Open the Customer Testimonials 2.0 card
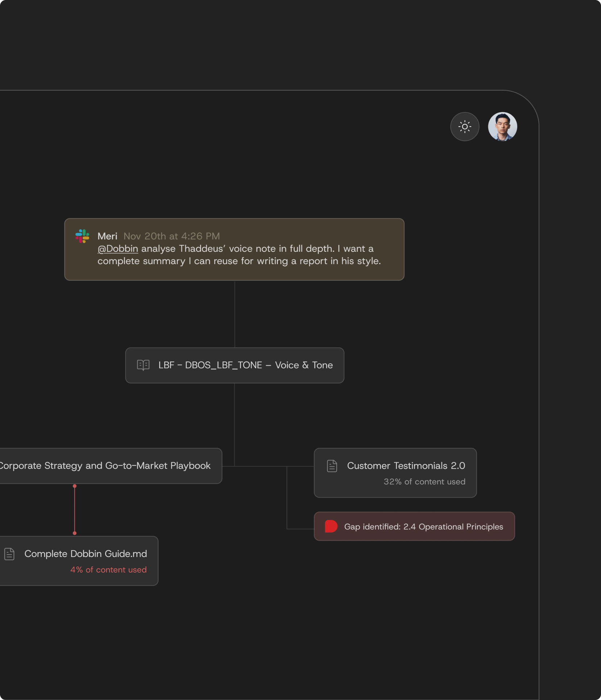The height and width of the screenshot is (700, 601). click(395, 473)
